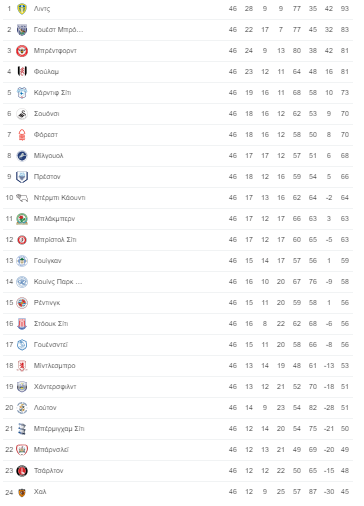The image size is (364, 506).
Task: Click the Λιντς club crest
Action: [22, 9]
